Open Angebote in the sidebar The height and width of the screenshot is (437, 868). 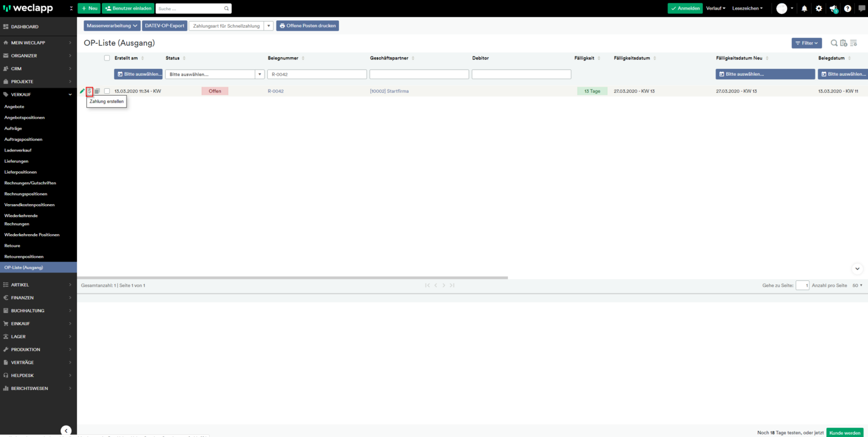coord(15,106)
